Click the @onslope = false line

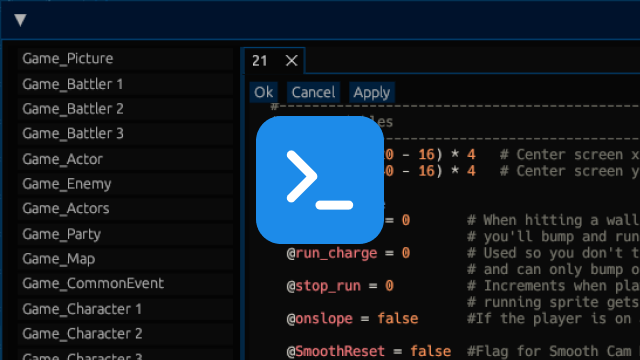coord(352,318)
